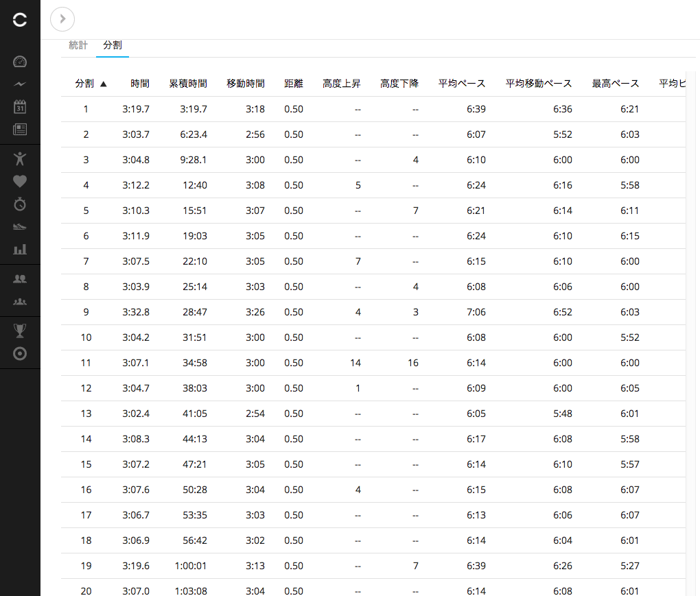Screen dimensions: 700x596
Task: Click the calendar icon in sidebar
Action: point(20,106)
